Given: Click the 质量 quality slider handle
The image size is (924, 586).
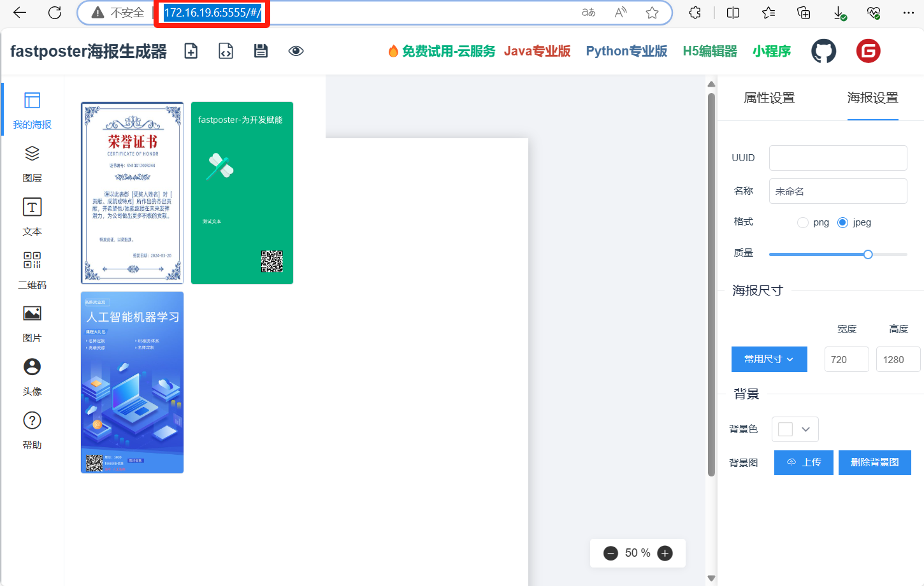Looking at the screenshot, I should pyautogui.click(x=868, y=254).
